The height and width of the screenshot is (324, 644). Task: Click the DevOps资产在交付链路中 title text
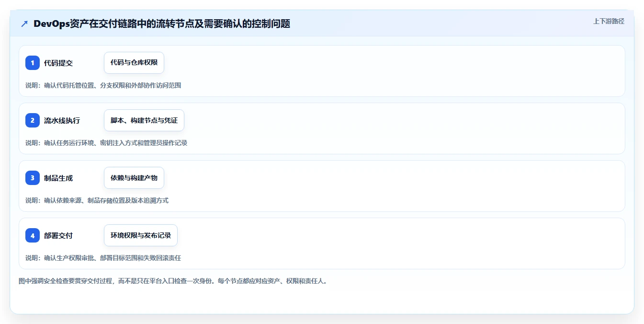(x=162, y=23)
